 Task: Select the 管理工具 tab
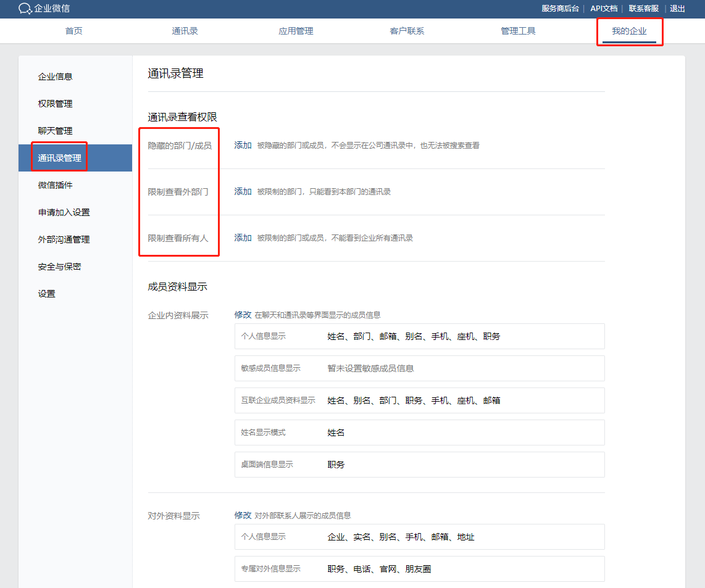[518, 31]
